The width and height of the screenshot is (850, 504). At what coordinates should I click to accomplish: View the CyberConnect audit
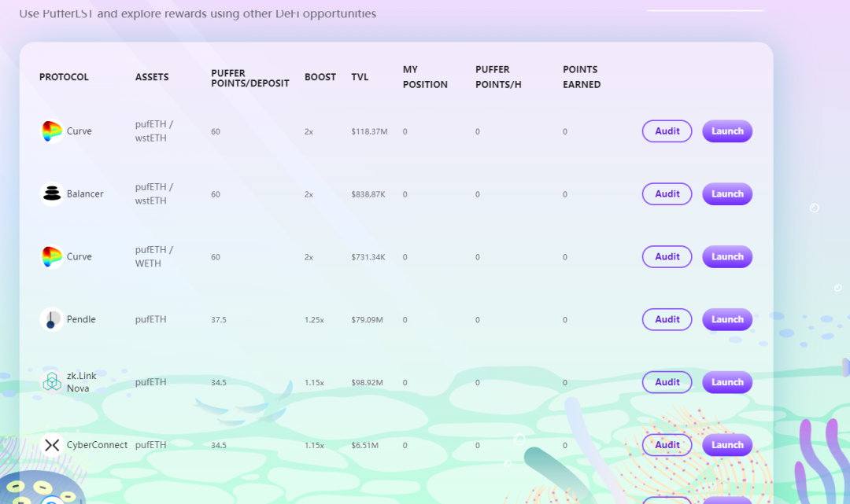pyautogui.click(x=667, y=445)
